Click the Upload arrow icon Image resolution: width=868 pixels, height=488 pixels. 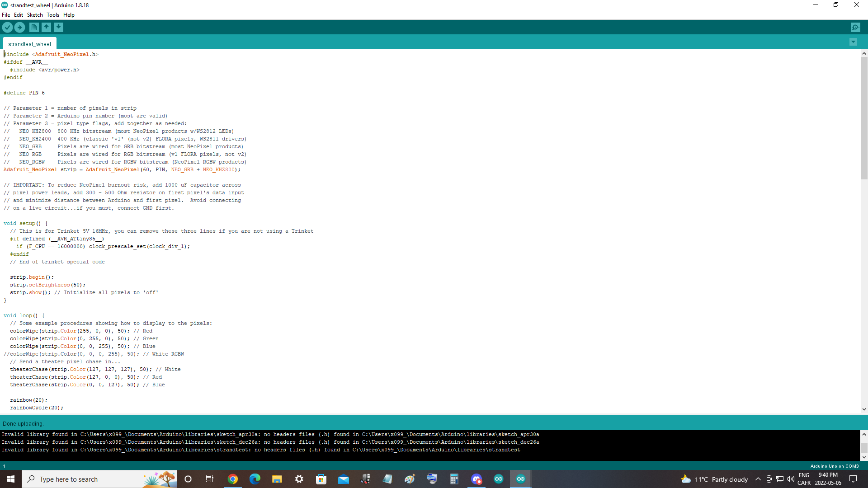click(19, 27)
